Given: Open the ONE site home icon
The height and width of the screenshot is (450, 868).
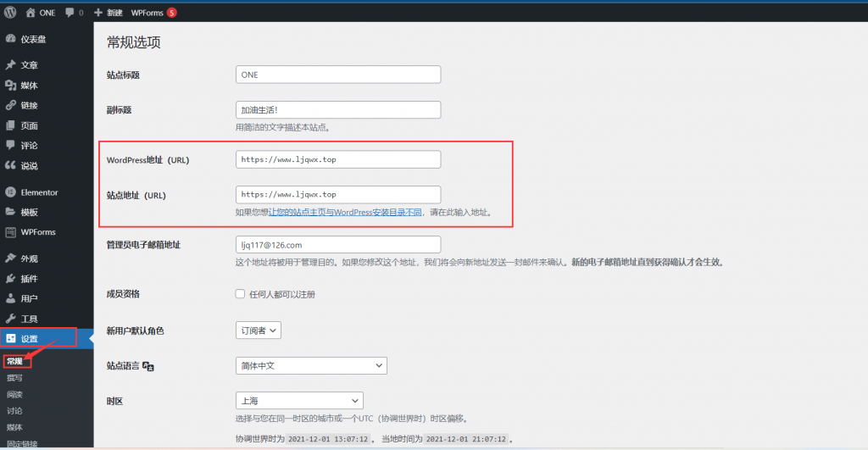Looking at the screenshot, I should (x=31, y=13).
